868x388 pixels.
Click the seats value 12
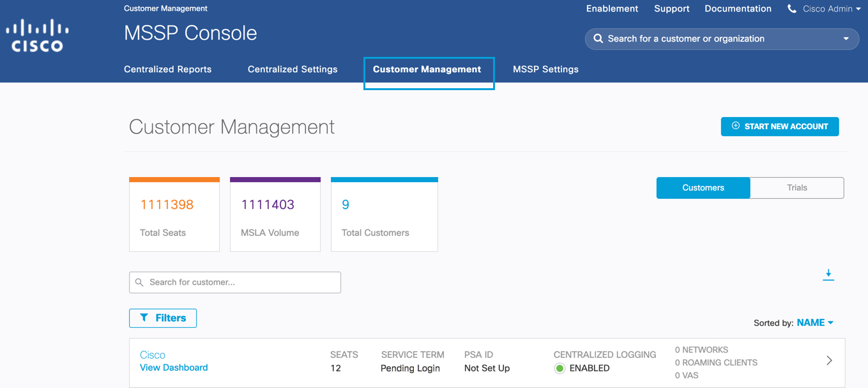(335, 368)
